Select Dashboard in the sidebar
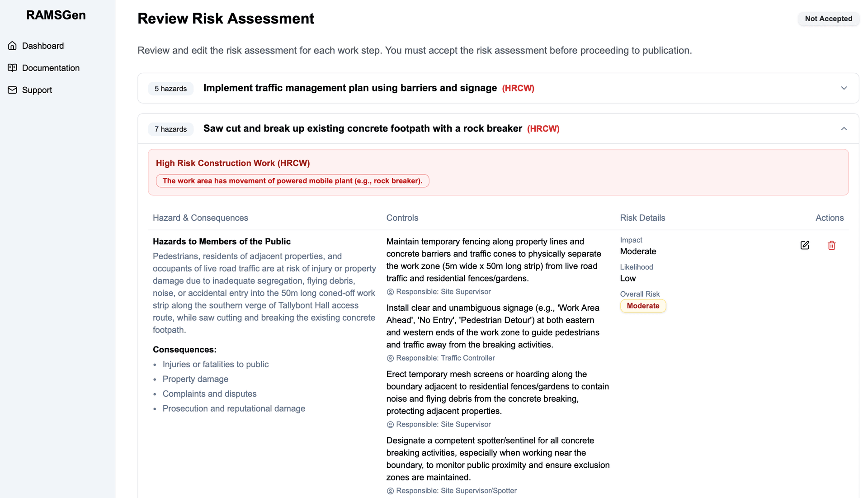This screenshot has height=498, width=868. click(x=42, y=45)
